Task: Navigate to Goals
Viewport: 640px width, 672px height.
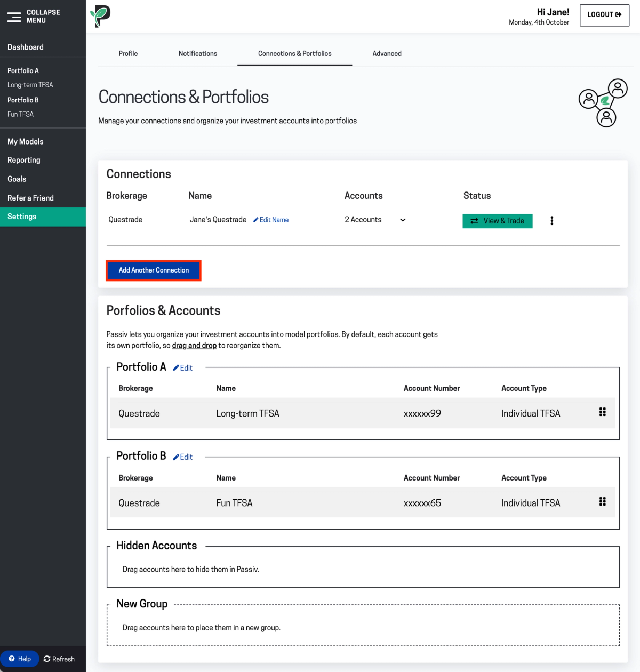Action: pyautogui.click(x=17, y=179)
